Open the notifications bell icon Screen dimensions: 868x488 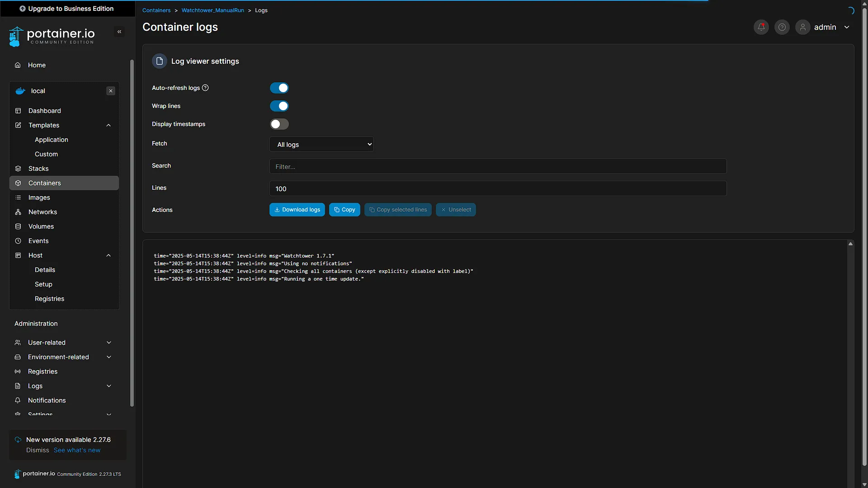click(761, 27)
